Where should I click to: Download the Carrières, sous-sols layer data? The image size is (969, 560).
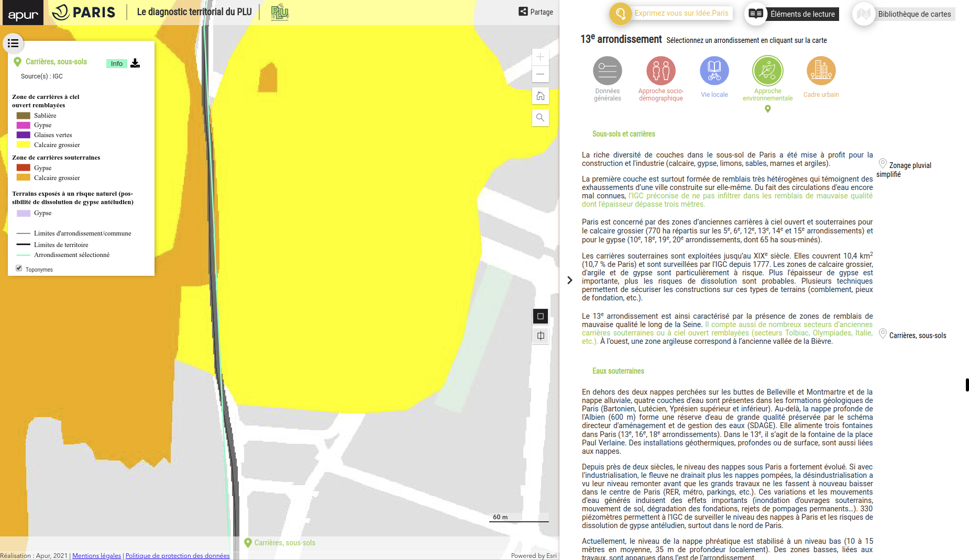135,63
